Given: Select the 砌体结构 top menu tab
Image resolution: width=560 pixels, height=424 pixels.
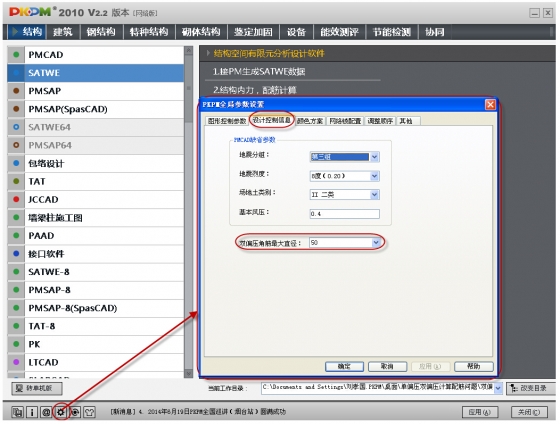Looking at the screenshot, I should [x=201, y=32].
